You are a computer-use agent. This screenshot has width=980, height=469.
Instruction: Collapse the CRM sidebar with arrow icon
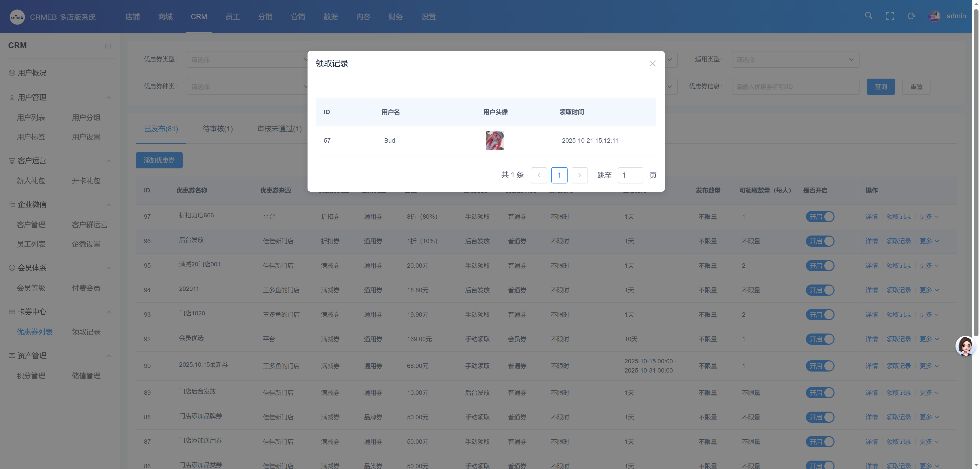click(107, 46)
